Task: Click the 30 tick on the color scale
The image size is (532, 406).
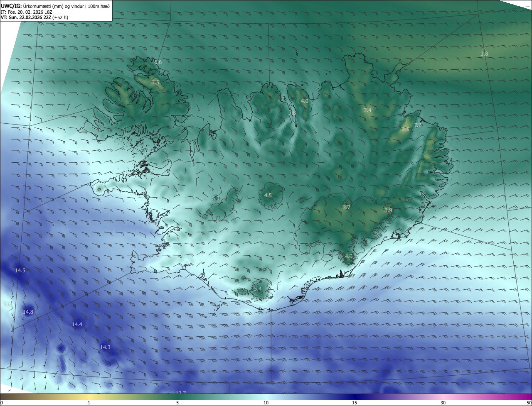Action: [443, 403]
